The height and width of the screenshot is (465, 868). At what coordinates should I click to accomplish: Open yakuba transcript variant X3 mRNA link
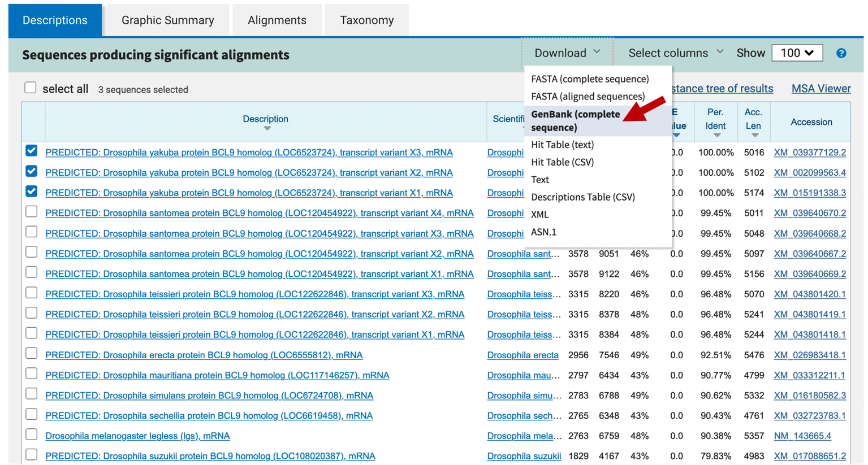(249, 153)
